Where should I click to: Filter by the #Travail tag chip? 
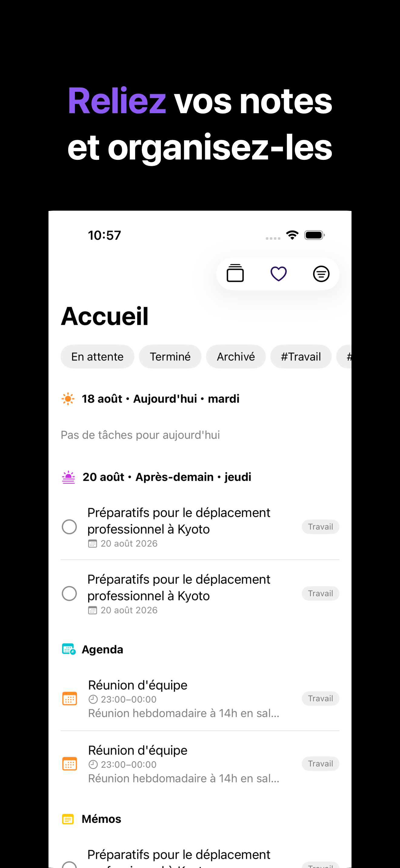(301, 357)
